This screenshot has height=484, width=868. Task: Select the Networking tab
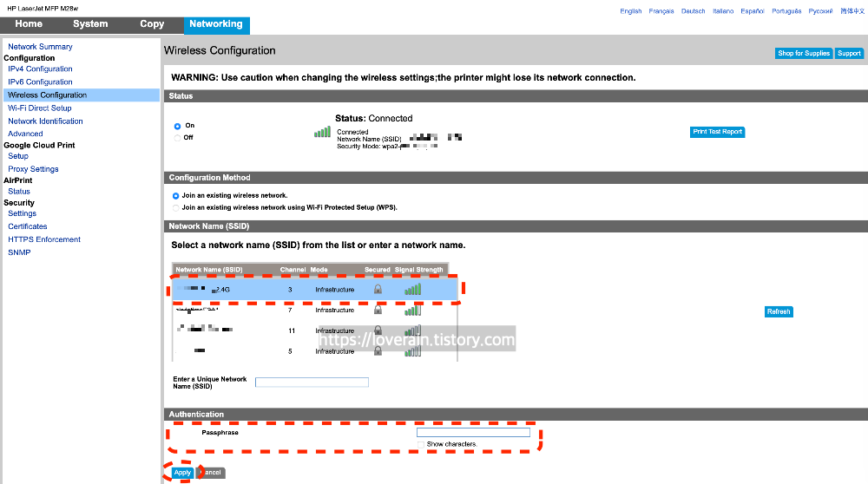click(x=216, y=24)
